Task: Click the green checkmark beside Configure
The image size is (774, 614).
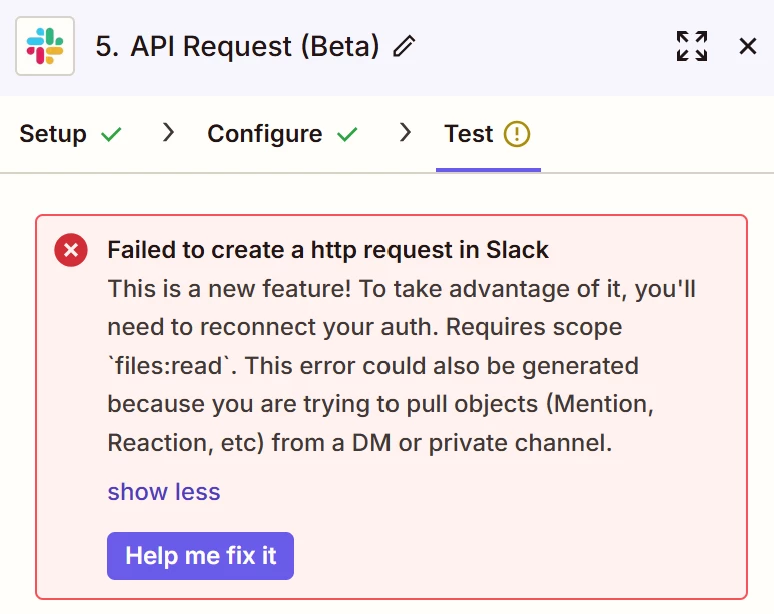Action: coord(347,134)
